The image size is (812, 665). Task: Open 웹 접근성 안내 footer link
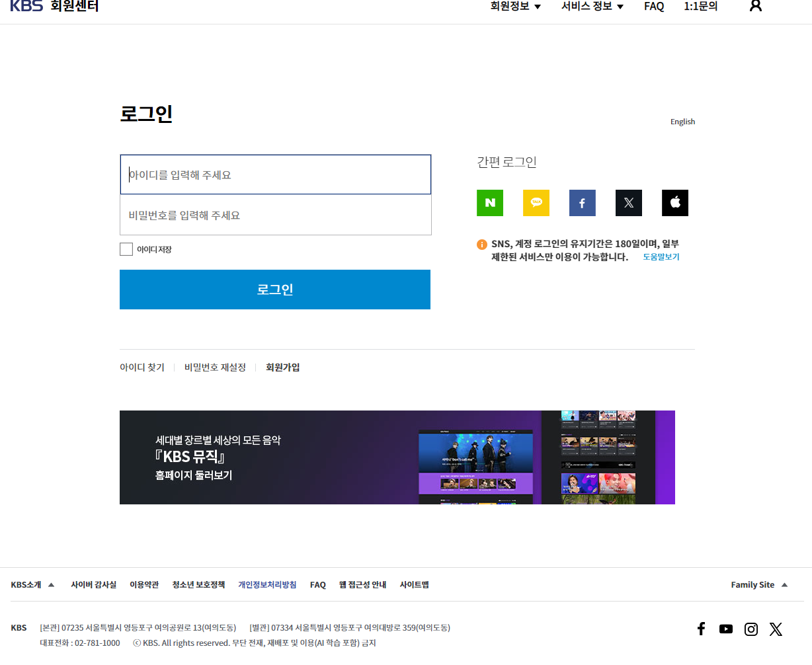[x=362, y=585]
